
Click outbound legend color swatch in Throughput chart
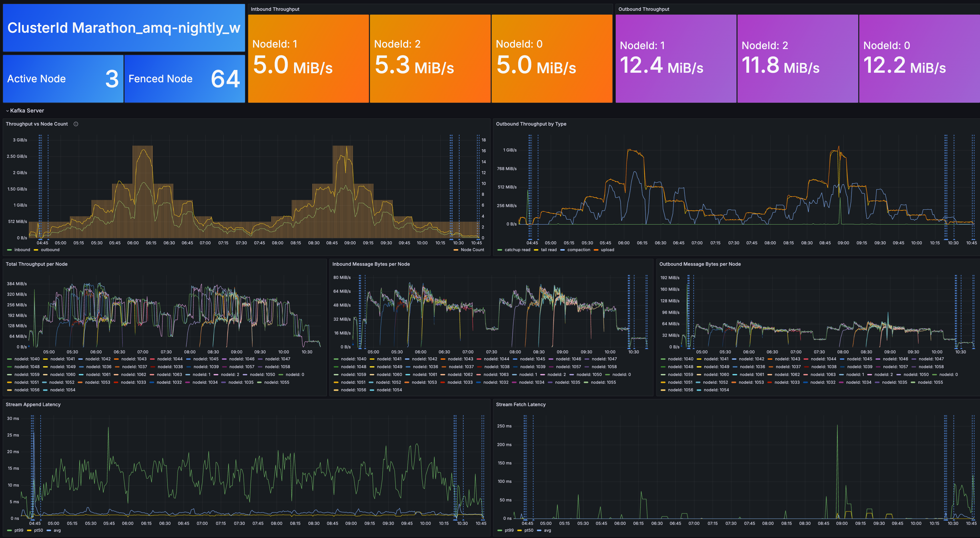36,250
